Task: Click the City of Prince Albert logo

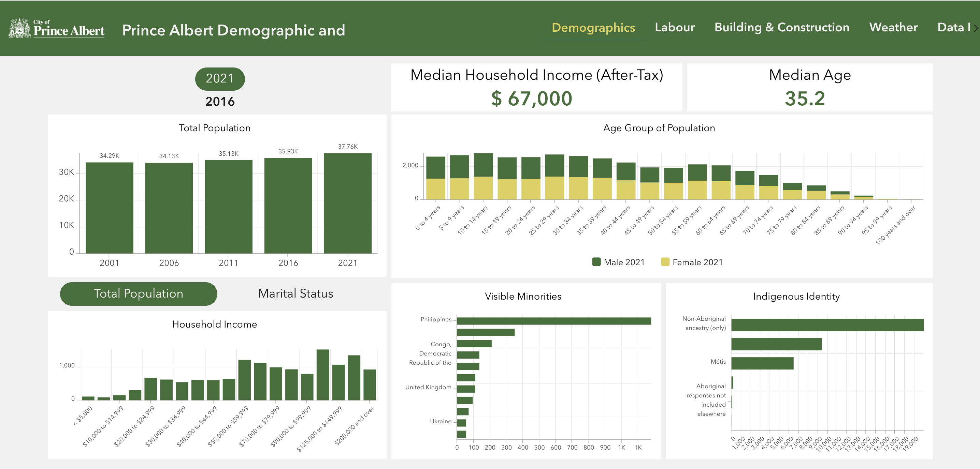Action: tap(56, 29)
